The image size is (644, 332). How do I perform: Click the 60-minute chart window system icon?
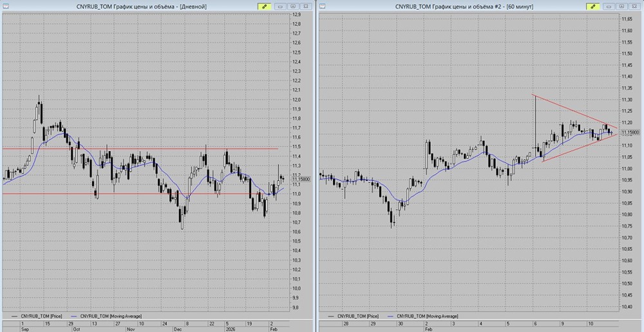click(x=322, y=6)
